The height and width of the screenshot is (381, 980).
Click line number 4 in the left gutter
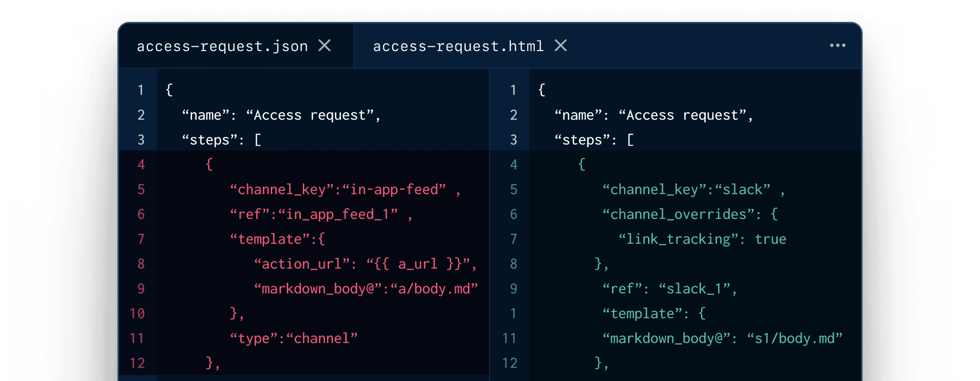click(x=141, y=164)
